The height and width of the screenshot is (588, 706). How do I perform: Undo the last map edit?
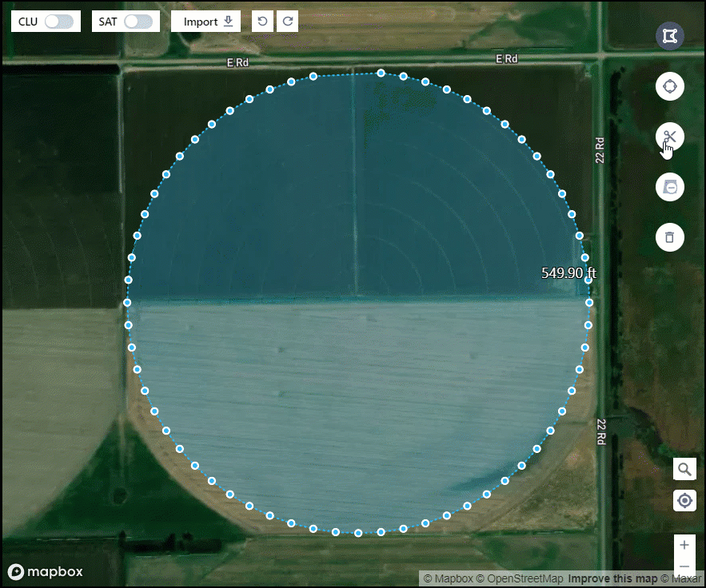tap(262, 22)
